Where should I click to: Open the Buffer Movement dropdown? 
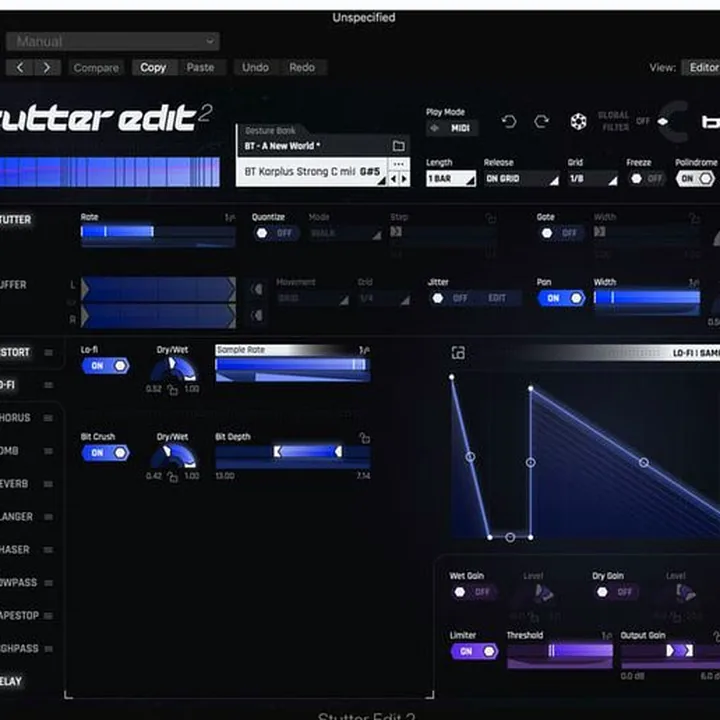pyautogui.click(x=313, y=299)
